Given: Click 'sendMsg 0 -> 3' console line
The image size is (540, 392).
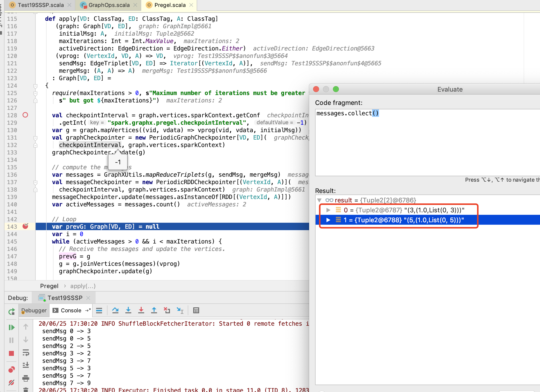Looking at the screenshot, I should click(66, 331).
